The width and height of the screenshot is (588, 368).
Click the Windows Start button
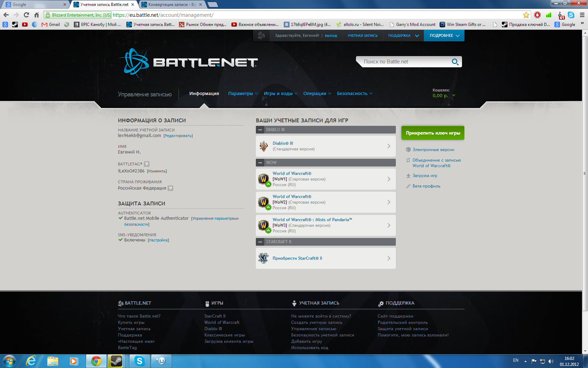(9, 361)
